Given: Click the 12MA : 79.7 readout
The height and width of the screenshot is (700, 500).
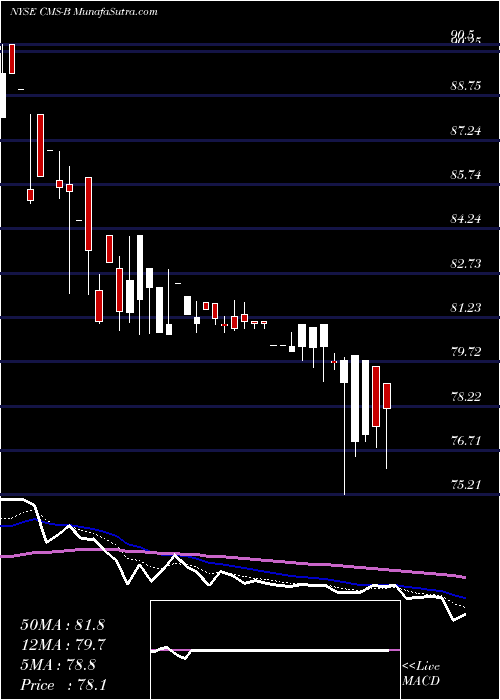Looking at the screenshot, I should 62,645.
